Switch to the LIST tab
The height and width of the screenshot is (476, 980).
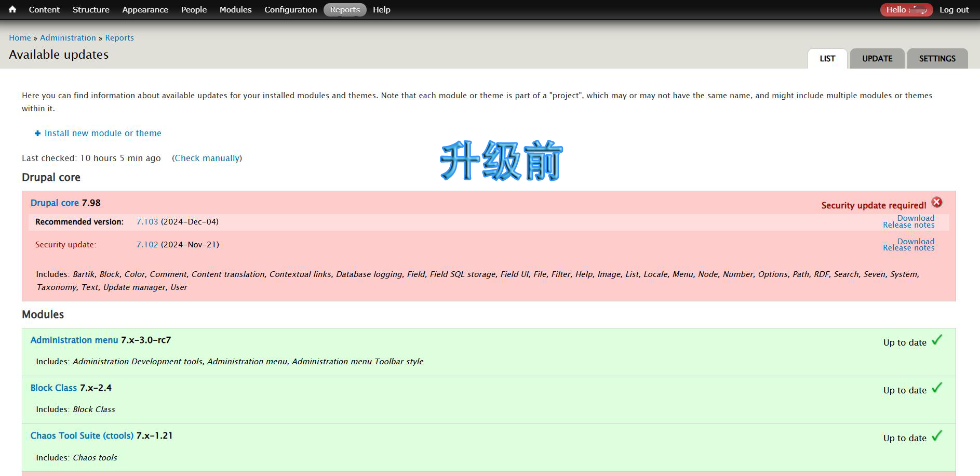827,59
